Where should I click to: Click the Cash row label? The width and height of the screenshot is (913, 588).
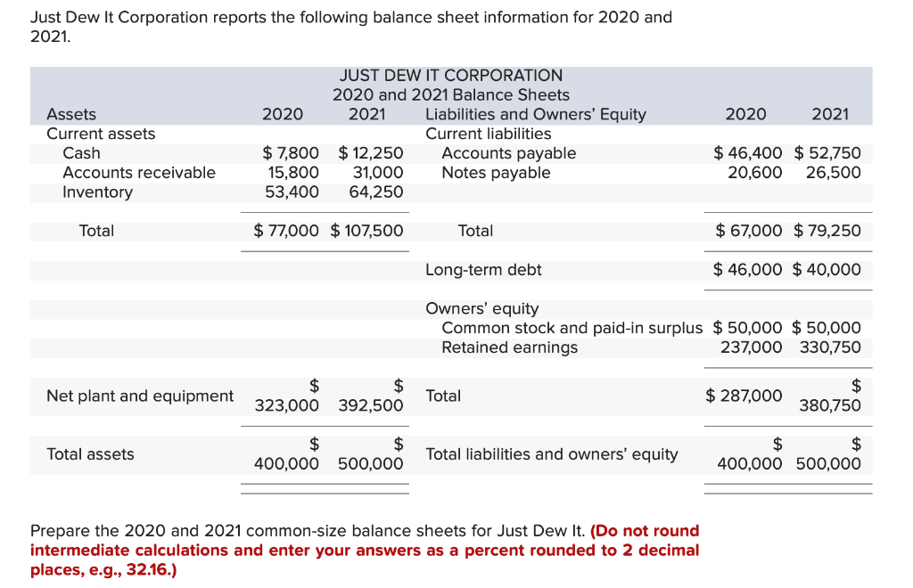tap(81, 153)
